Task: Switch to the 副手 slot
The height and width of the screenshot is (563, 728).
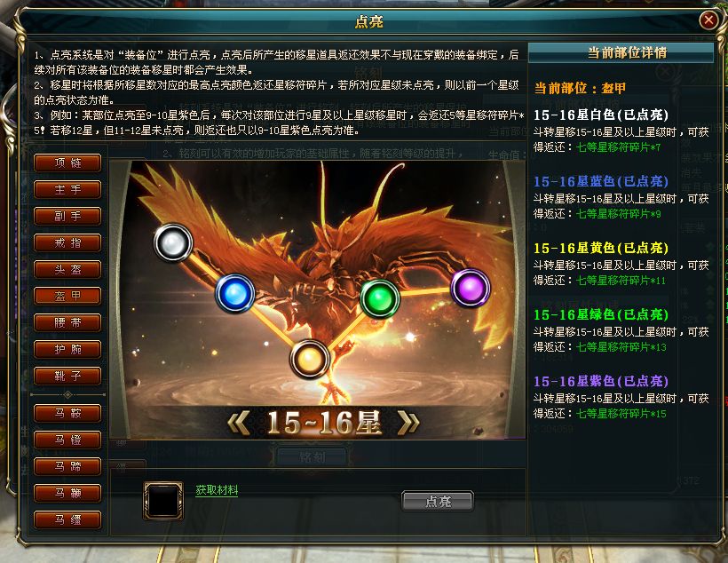Action: click(x=67, y=216)
